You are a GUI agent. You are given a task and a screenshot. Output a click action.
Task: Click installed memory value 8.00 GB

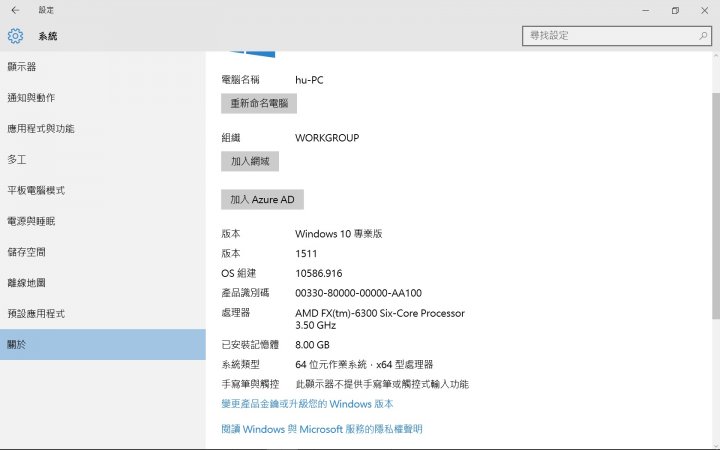312,345
